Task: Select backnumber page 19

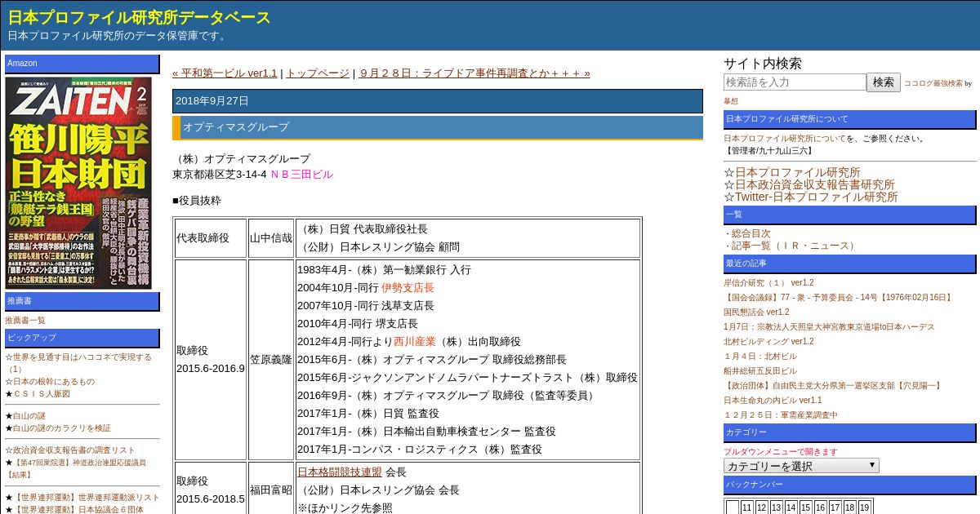Action: click(x=865, y=507)
